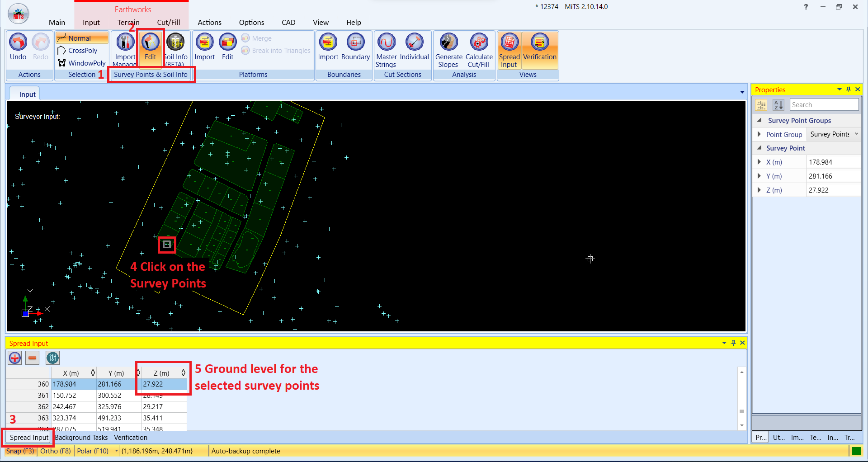868x462 pixels.
Task: Open Properties panel options dropdown arrow
Action: point(840,90)
